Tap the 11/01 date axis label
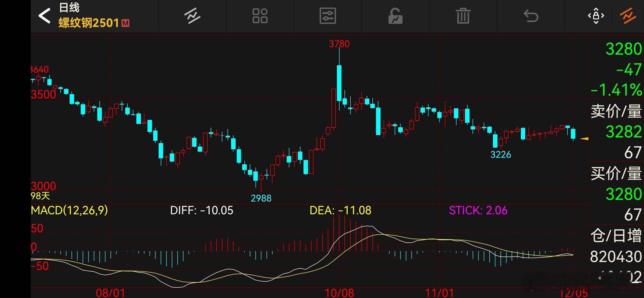Viewport: 644px width, 298px height. coord(439,293)
